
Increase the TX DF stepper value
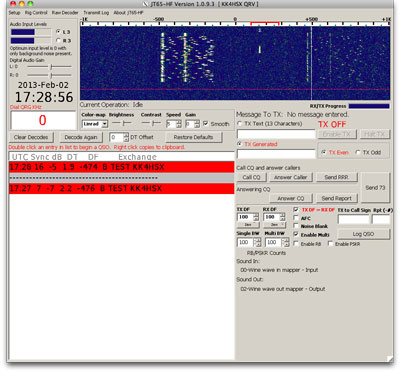pyautogui.click(x=256, y=215)
